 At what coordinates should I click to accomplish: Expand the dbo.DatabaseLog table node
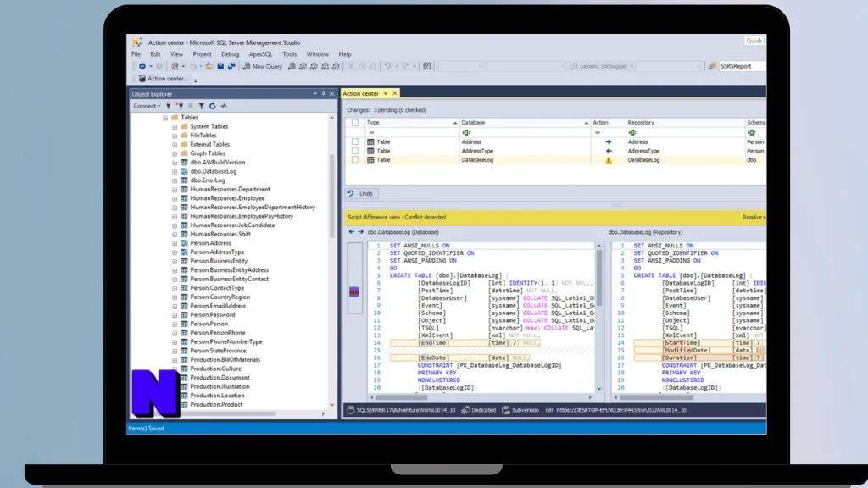tap(175, 171)
